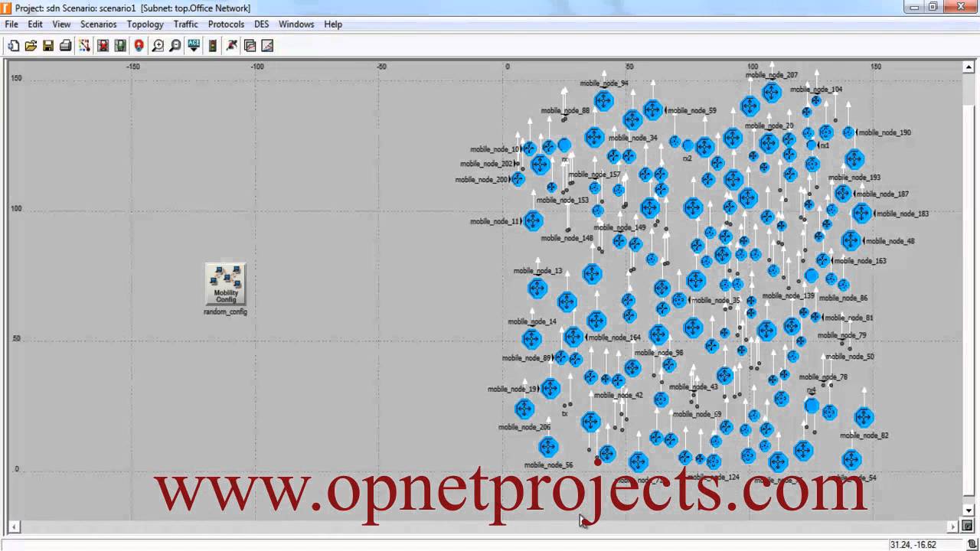Click the mobile_node_148 label
980x551 pixels.
point(567,238)
